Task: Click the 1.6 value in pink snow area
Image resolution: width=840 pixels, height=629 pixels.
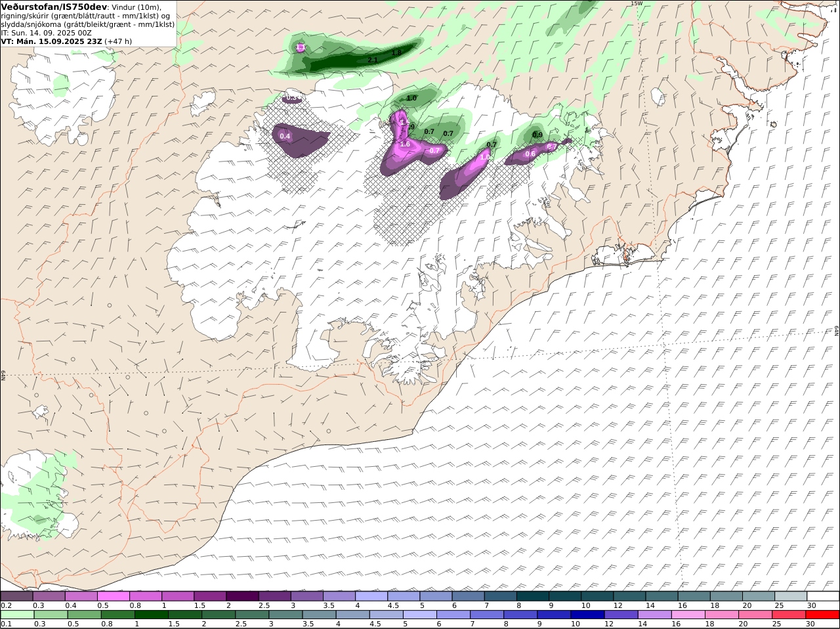Action: [x=405, y=144]
